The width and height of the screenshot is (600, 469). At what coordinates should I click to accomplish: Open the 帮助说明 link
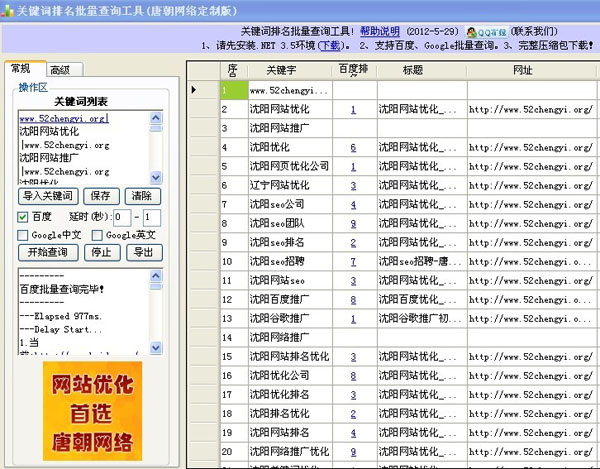click(380, 31)
